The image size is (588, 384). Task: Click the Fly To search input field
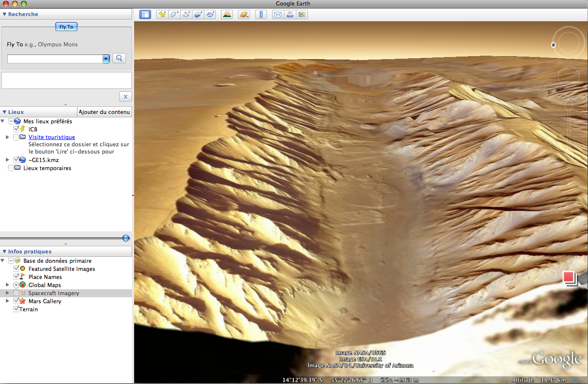point(55,59)
